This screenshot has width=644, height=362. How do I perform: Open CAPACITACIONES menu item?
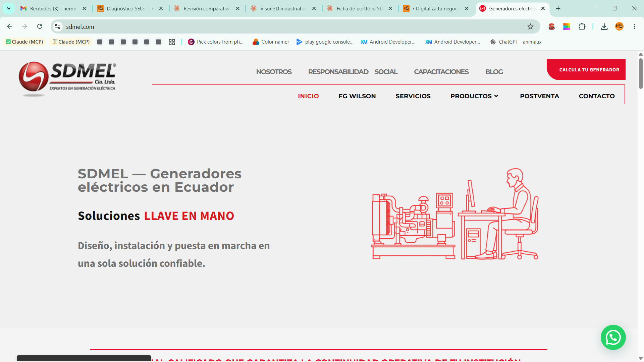pos(441,72)
